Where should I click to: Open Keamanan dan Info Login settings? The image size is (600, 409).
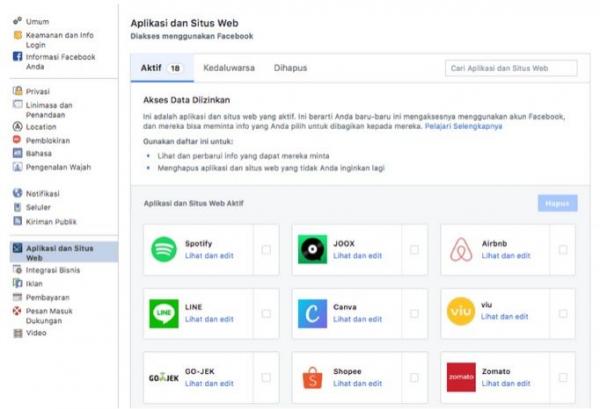[x=60, y=38]
